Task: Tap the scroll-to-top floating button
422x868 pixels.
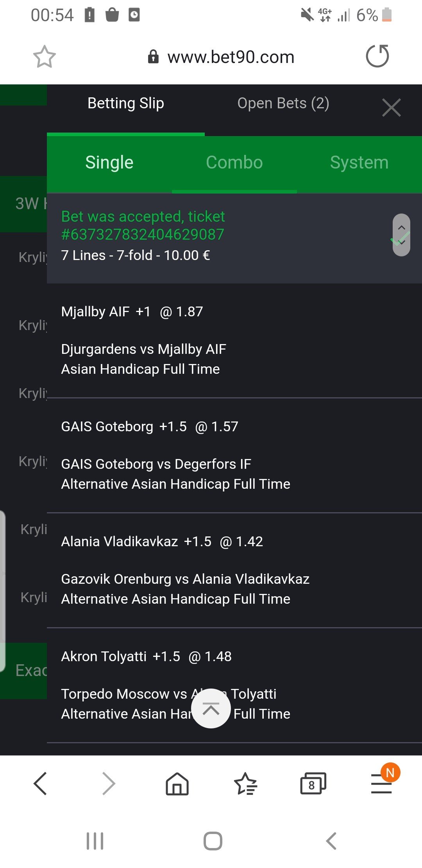Action: click(x=211, y=708)
